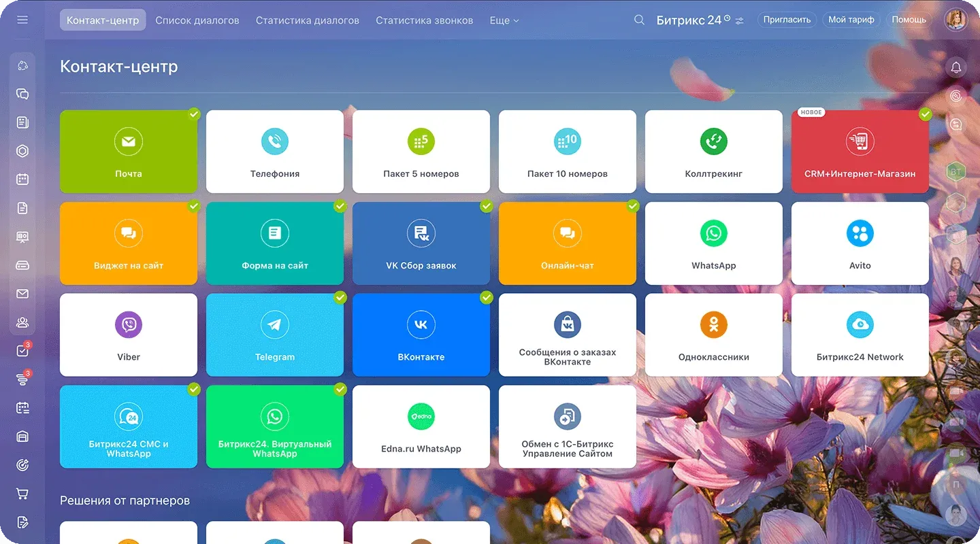Click the support helpdesk icon on the right
This screenshot has width=980, height=544.
[x=956, y=124]
